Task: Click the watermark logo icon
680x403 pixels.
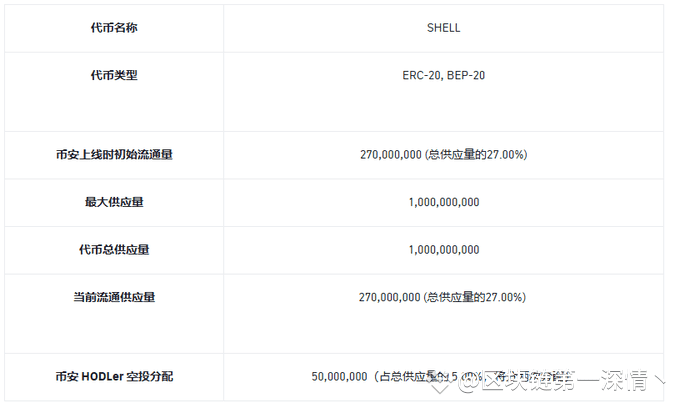Action: [x=439, y=383]
